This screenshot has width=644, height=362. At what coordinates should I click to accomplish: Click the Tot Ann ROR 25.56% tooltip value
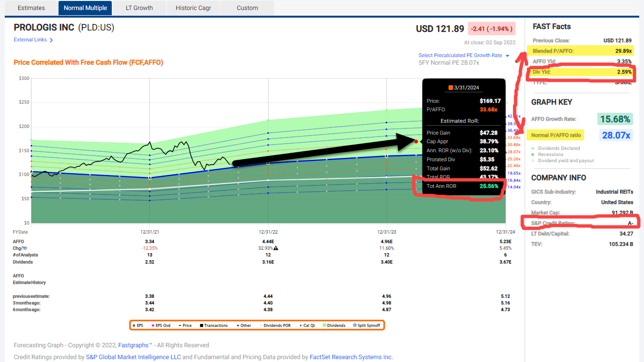[490, 186]
